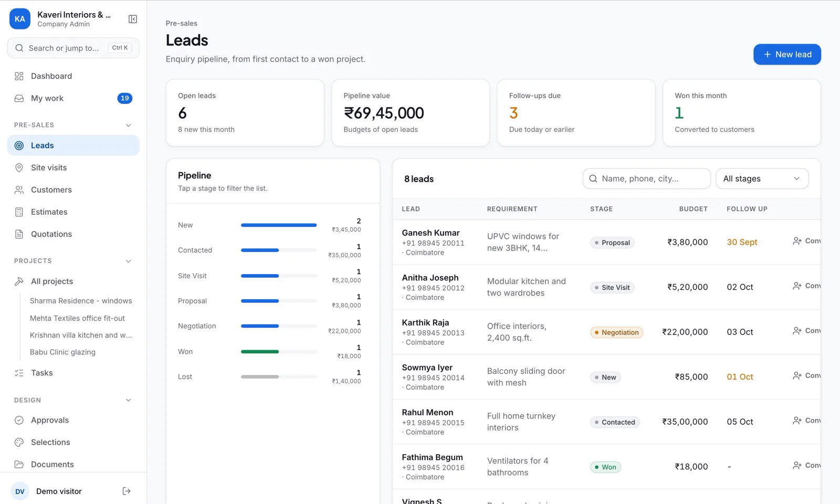Click the All projects tools icon
This screenshot has width=840, height=504.
[19, 281]
